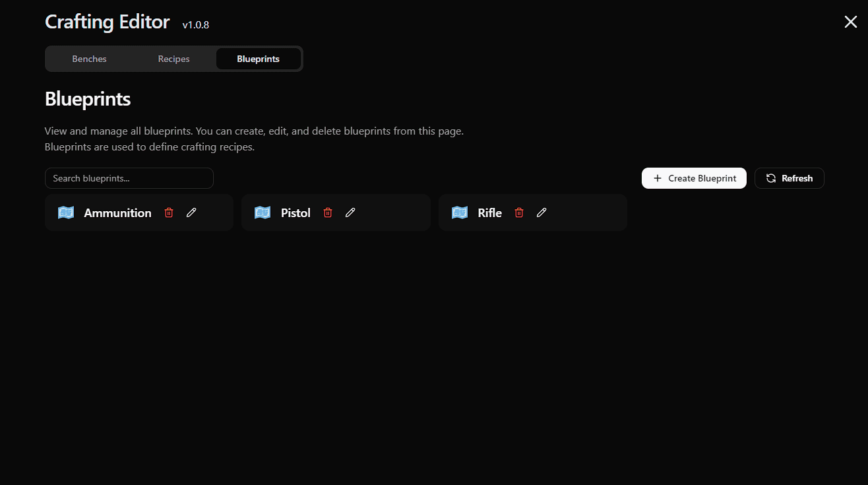This screenshot has width=868, height=485.
Task: Click the circular refresh arrow icon
Action: click(x=771, y=178)
